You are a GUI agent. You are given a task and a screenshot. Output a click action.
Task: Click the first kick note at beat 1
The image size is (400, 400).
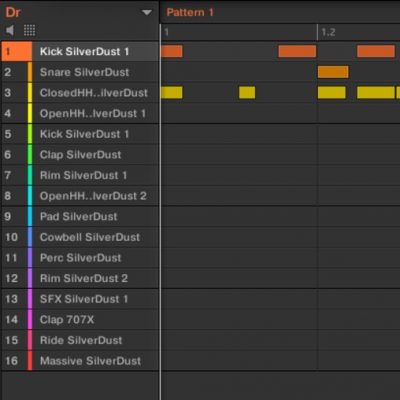[172, 51]
